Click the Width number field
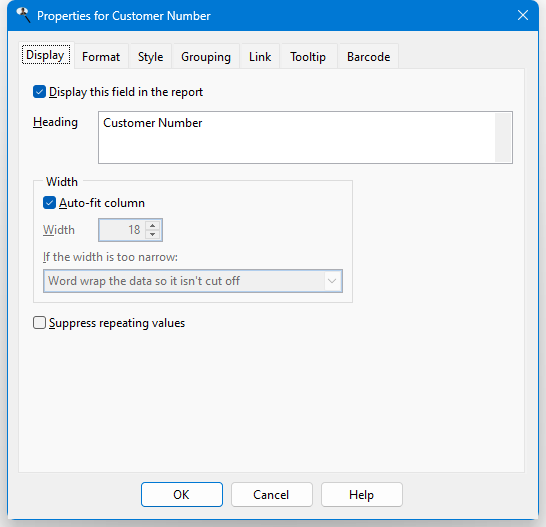546x527 pixels. tap(122, 230)
